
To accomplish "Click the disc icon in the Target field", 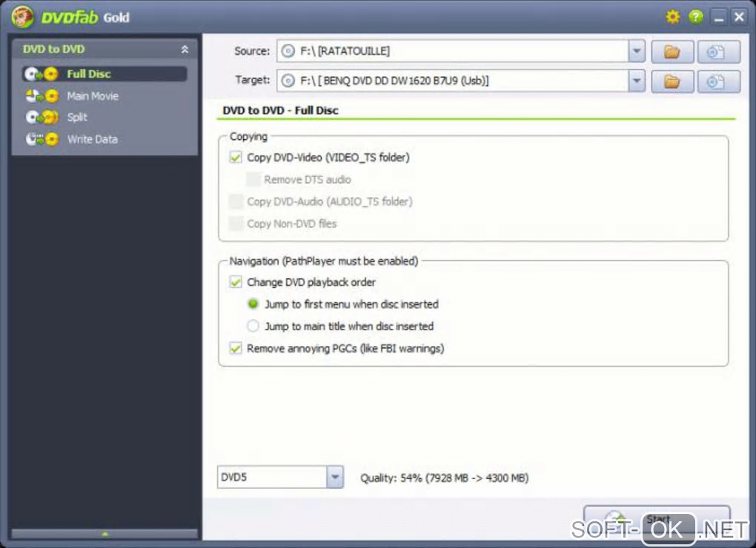I will click(x=288, y=81).
